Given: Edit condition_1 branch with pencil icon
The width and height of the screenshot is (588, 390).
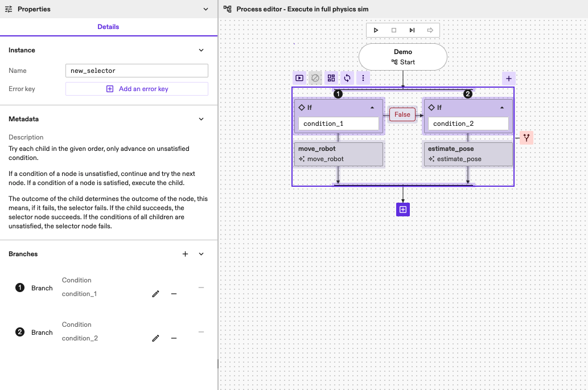Looking at the screenshot, I should coord(155,294).
